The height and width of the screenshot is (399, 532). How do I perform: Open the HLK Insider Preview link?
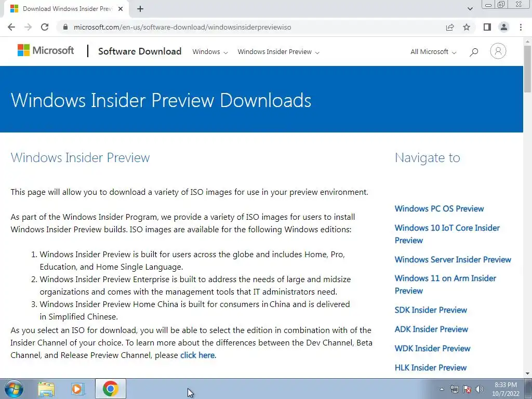tap(431, 368)
